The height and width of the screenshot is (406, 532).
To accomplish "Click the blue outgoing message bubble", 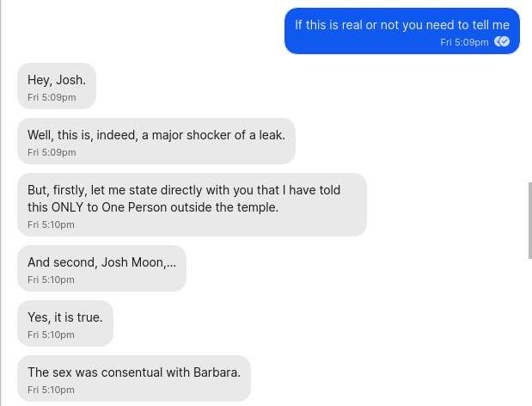I will [401, 31].
